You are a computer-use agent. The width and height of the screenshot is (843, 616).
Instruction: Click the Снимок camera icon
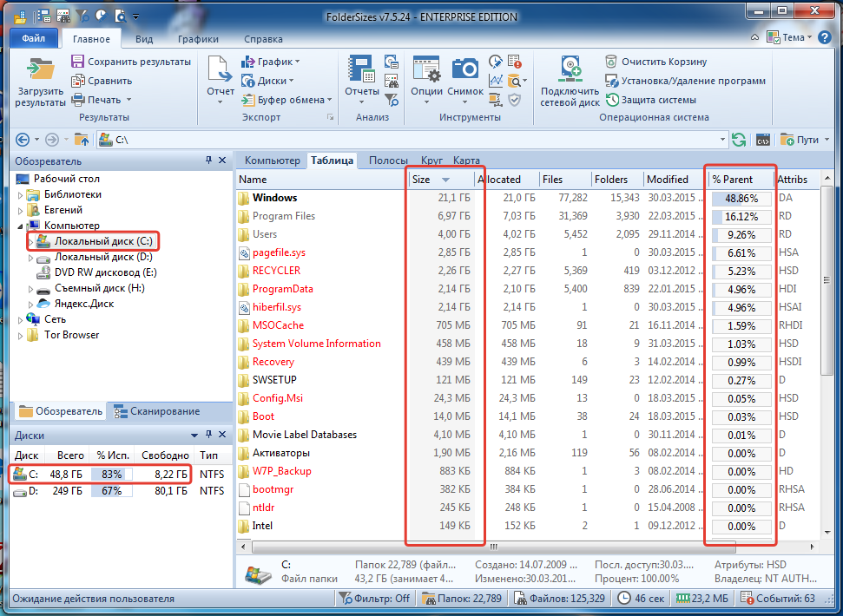465,69
